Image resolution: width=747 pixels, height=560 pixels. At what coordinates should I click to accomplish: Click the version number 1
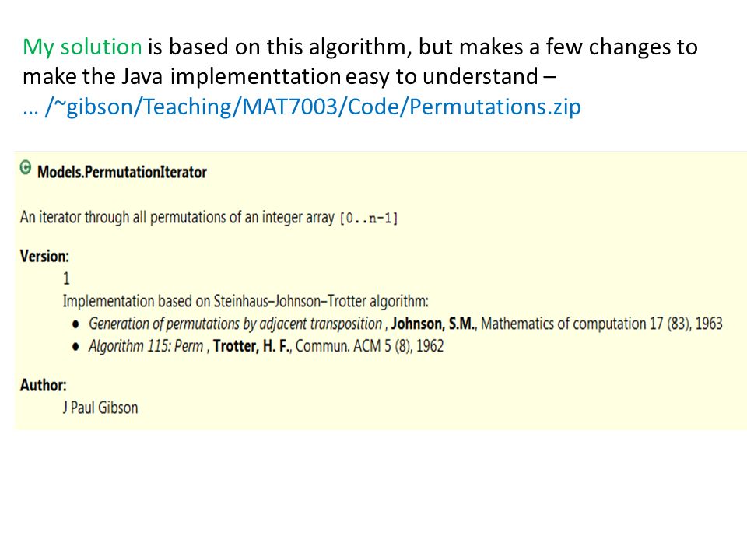(66, 278)
